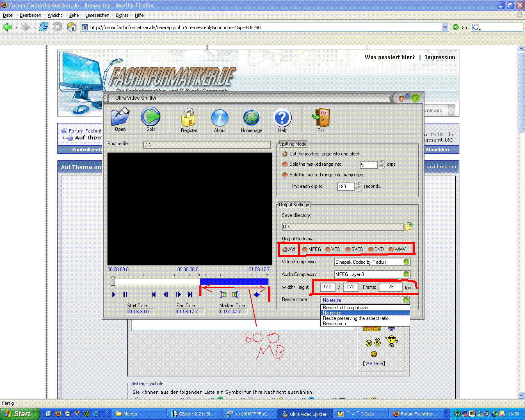Select 'Cut the marked range into one block'
This screenshot has height=420, width=525.
[285, 154]
